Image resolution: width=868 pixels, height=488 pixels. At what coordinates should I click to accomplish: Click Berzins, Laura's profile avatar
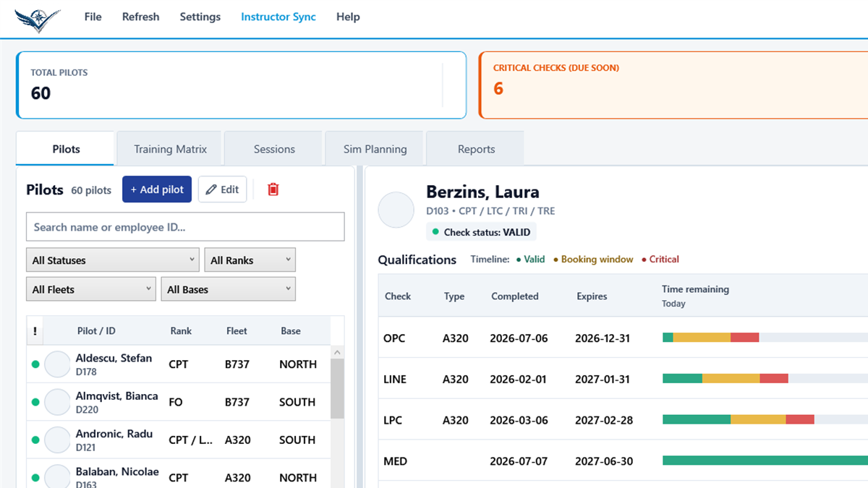(x=396, y=210)
